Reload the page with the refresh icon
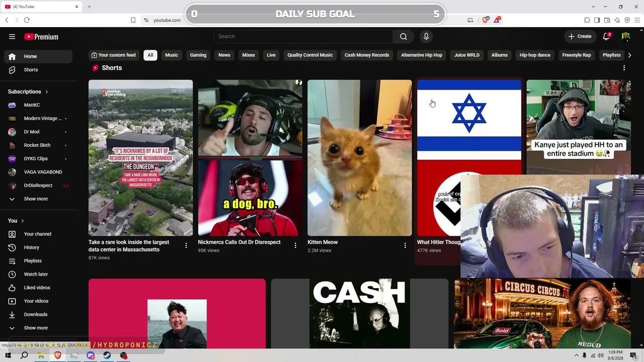This screenshot has height=362, width=644. (x=27, y=20)
